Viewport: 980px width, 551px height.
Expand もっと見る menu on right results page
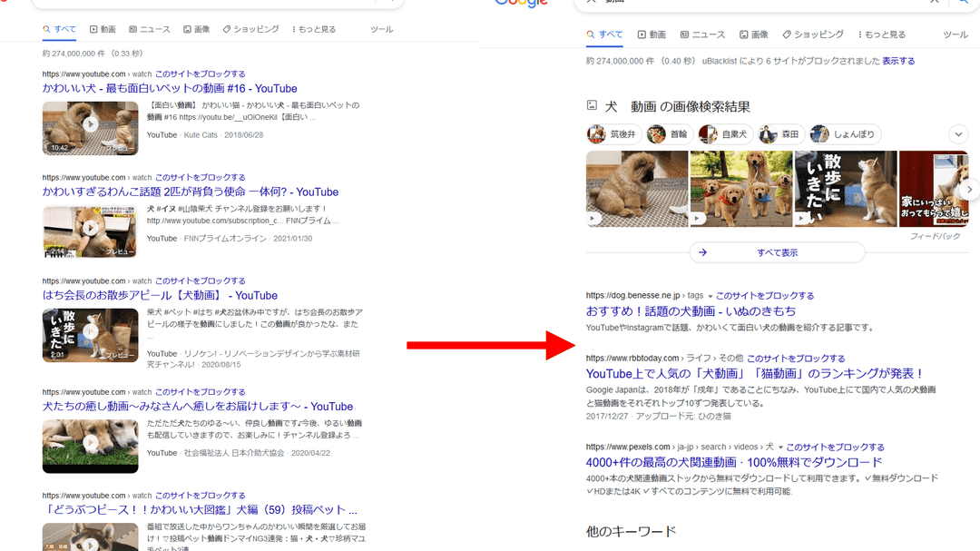[x=881, y=34]
